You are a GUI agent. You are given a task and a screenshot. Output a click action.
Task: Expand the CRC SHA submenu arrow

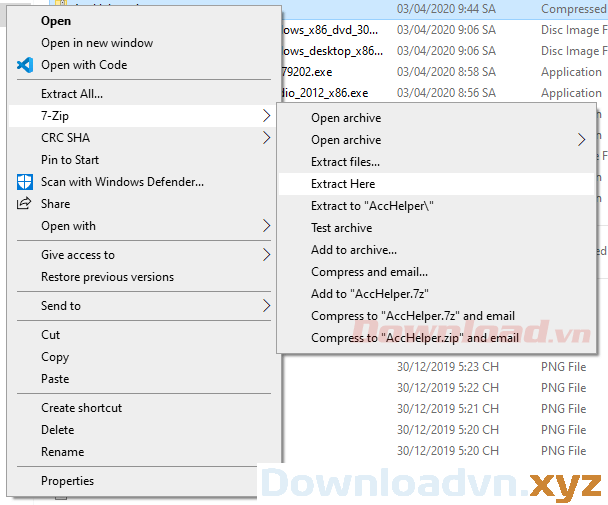pyautogui.click(x=266, y=138)
